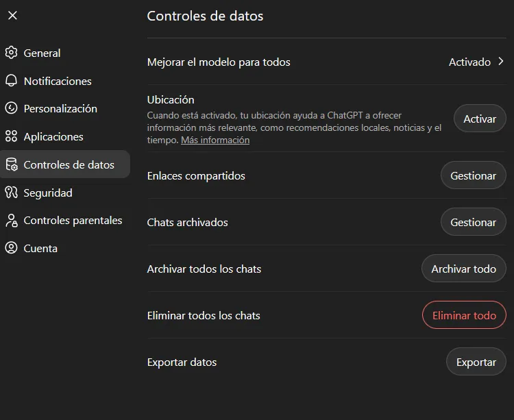This screenshot has height=420, width=514.
Task: Click the red Eliminar todo button
Action: pyautogui.click(x=464, y=315)
